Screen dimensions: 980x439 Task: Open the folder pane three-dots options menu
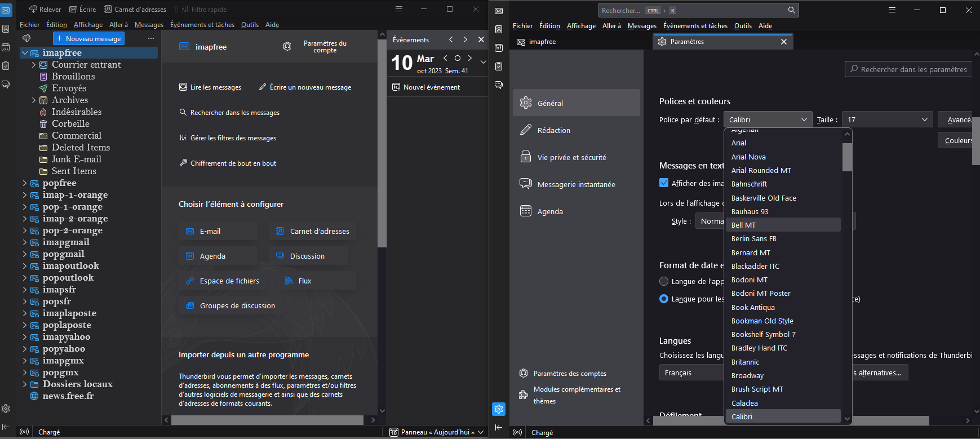tap(151, 38)
